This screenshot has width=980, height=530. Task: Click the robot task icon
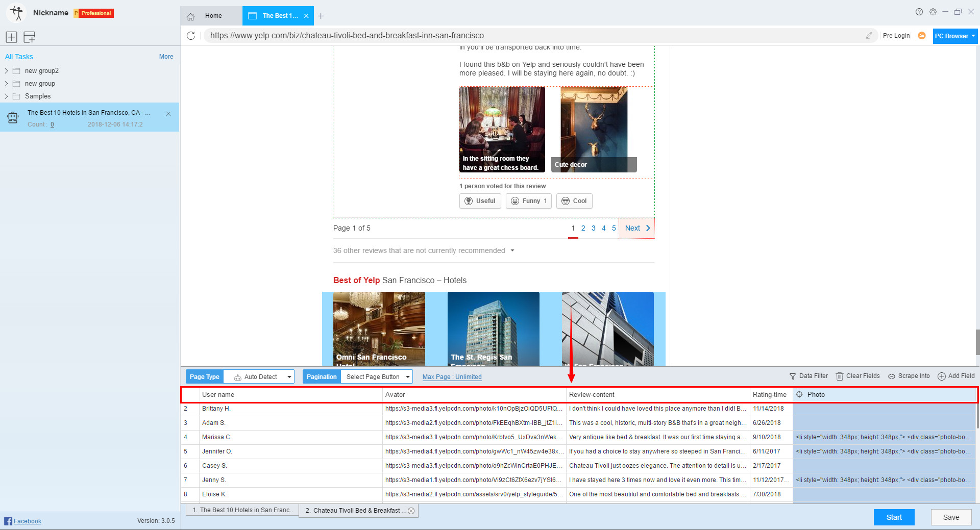(x=13, y=117)
